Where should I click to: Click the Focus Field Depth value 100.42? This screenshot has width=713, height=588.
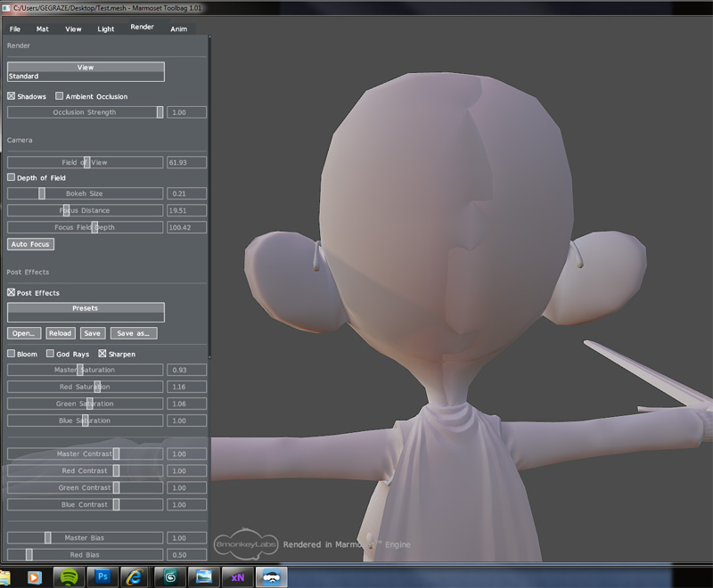(186, 227)
